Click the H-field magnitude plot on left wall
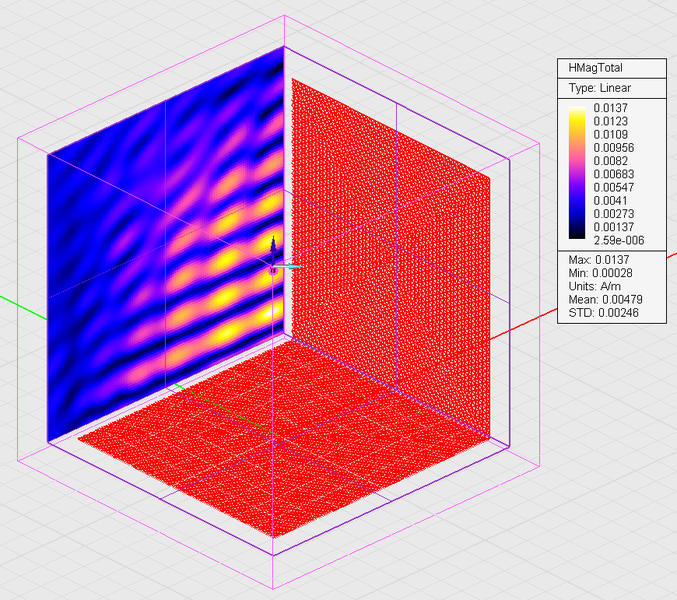The height and width of the screenshot is (600, 677). pyautogui.click(x=165, y=244)
